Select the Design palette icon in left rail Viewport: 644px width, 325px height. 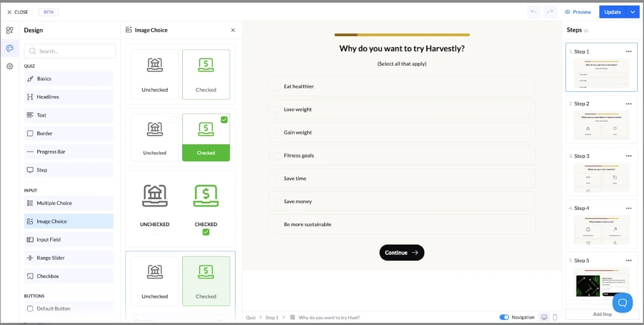[x=9, y=48]
